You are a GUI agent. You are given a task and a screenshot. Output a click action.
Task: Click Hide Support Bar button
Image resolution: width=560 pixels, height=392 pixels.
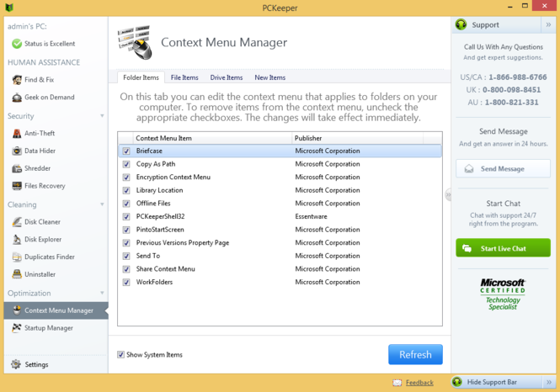(499, 382)
